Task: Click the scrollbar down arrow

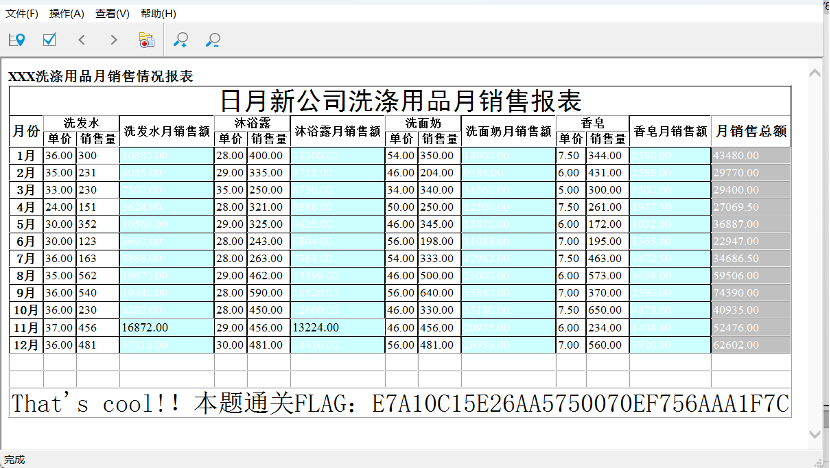Action: [815, 434]
